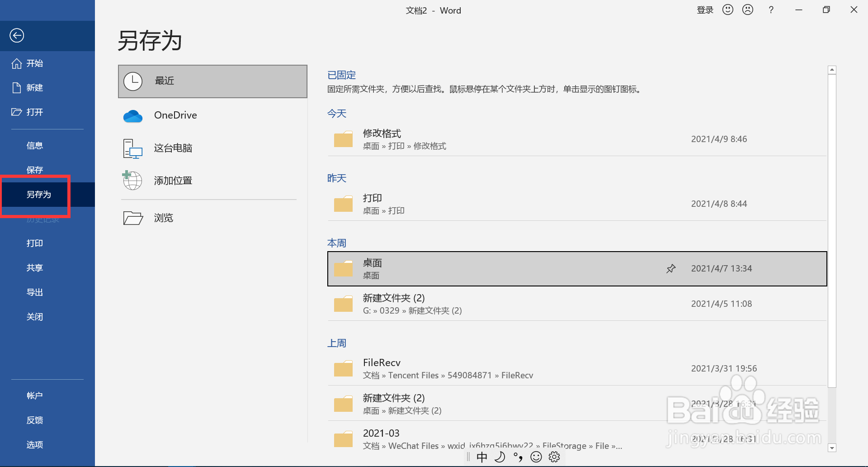The width and height of the screenshot is (868, 467).
Task: Click the date 2021/4/5 11:08
Action: coord(722,304)
